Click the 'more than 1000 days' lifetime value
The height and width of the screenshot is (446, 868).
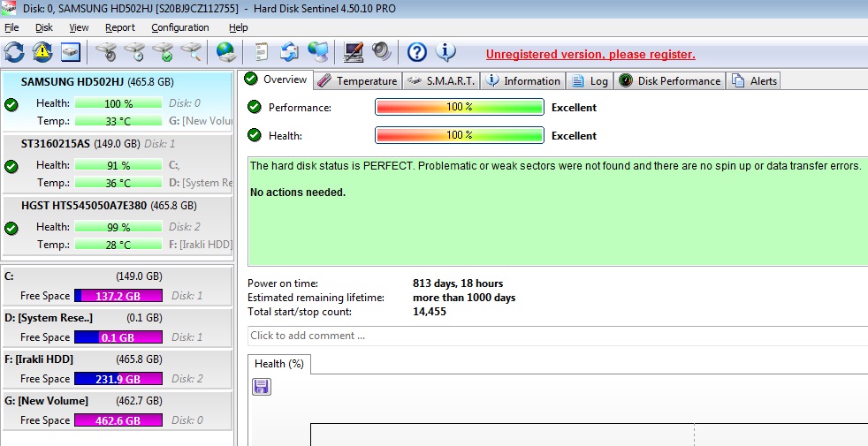[464, 298]
